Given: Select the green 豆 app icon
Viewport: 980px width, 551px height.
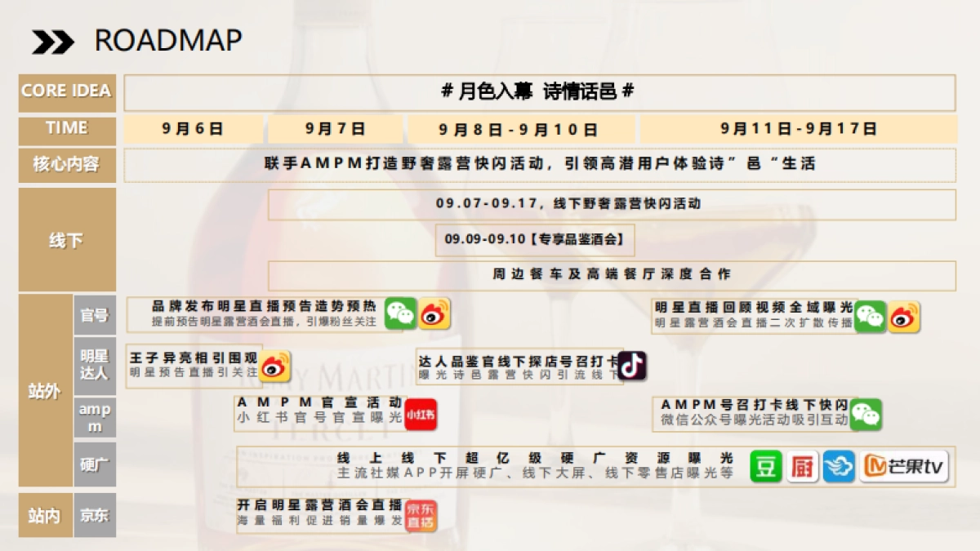Looking at the screenshot, I should [x=764, y=467].
